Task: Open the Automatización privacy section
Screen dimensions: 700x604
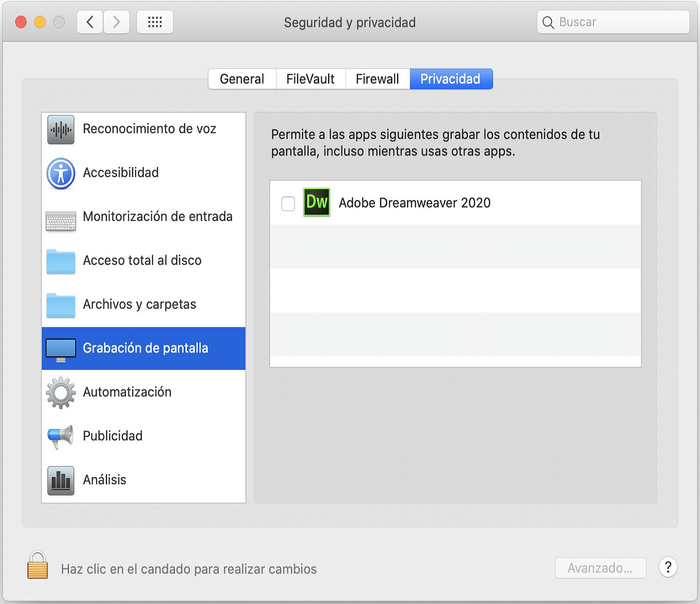Action: 127,392
